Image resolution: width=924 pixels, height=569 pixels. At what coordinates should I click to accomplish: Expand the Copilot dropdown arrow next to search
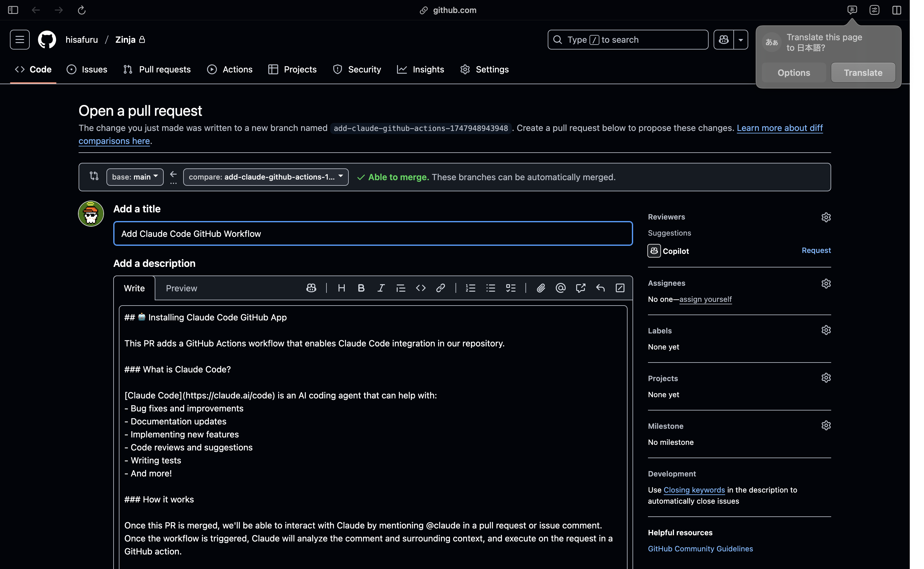(740, 40)
